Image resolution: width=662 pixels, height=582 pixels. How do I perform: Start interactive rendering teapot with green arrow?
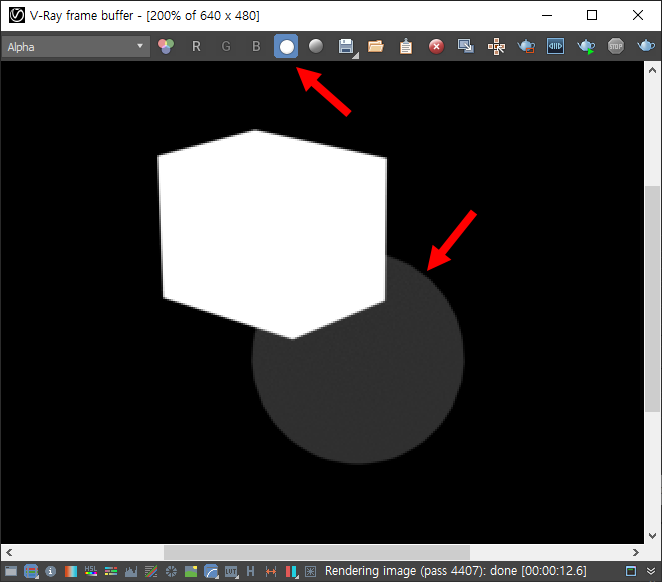point(586,46)
